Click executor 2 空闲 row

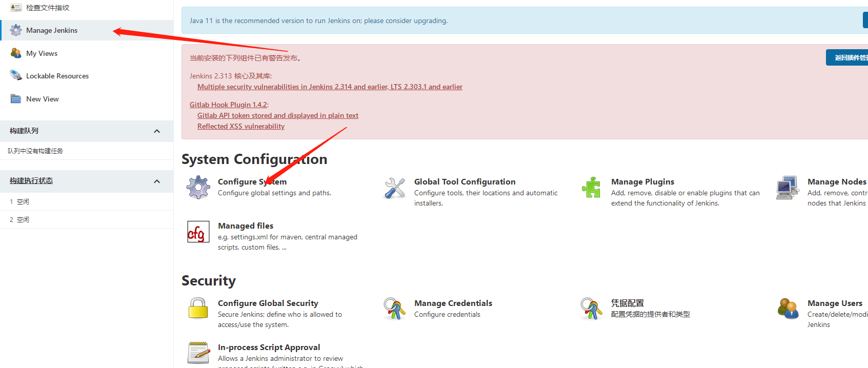tap(87, 219)
